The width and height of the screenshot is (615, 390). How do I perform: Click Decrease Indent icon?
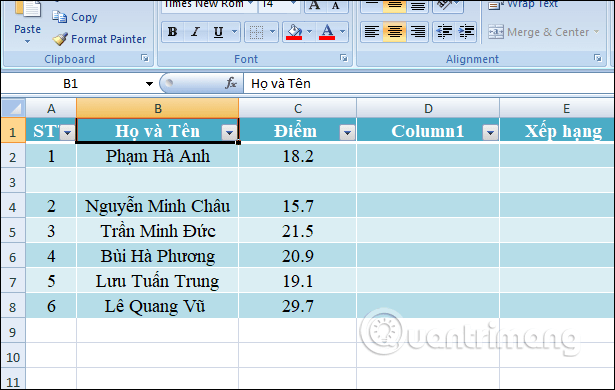[x=444, y=32]
